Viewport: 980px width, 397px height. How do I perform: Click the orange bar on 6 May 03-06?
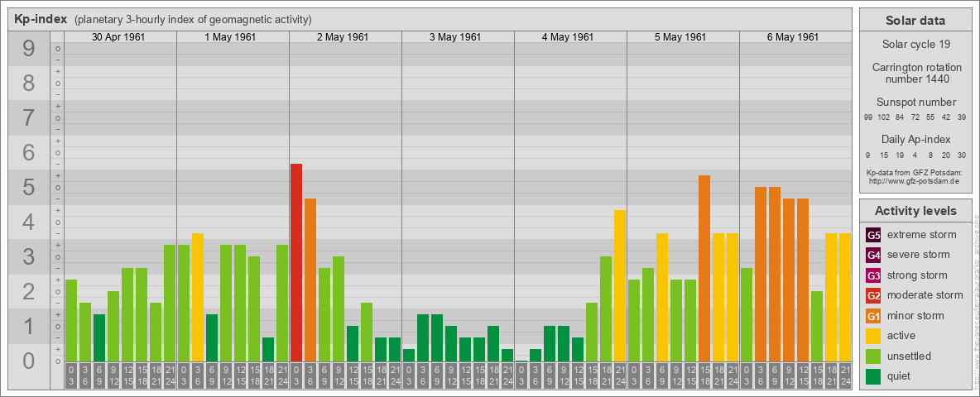(x=761, y=275)
